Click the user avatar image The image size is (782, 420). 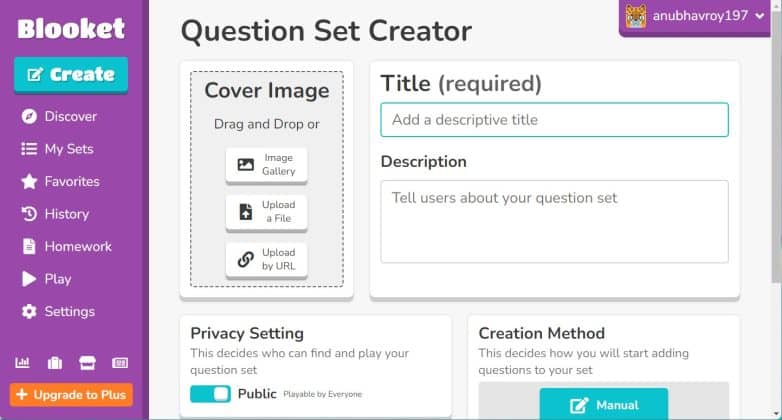click(636, 16)
